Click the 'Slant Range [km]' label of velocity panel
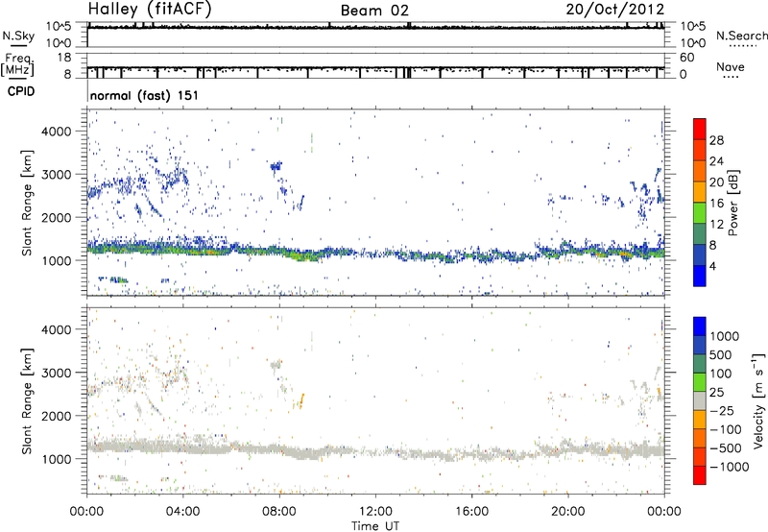 (27, 401)
